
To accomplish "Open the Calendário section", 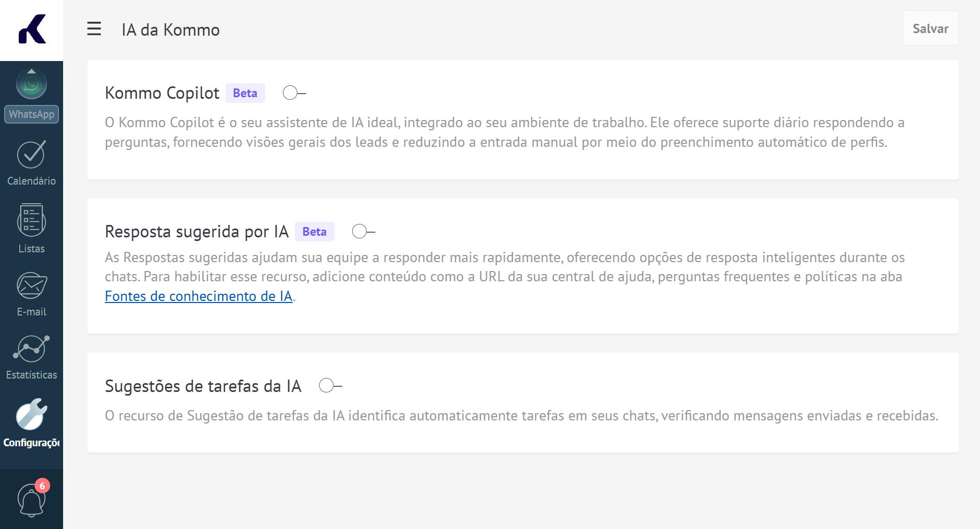I will [x=32, y=163].
